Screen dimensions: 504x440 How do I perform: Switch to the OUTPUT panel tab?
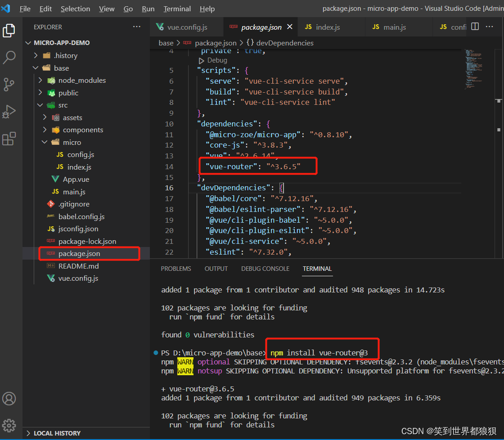tap(216, 269)
